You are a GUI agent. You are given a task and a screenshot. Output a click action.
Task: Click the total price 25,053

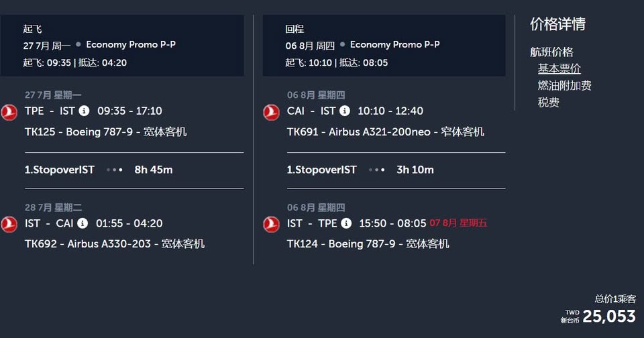[608, 317]
